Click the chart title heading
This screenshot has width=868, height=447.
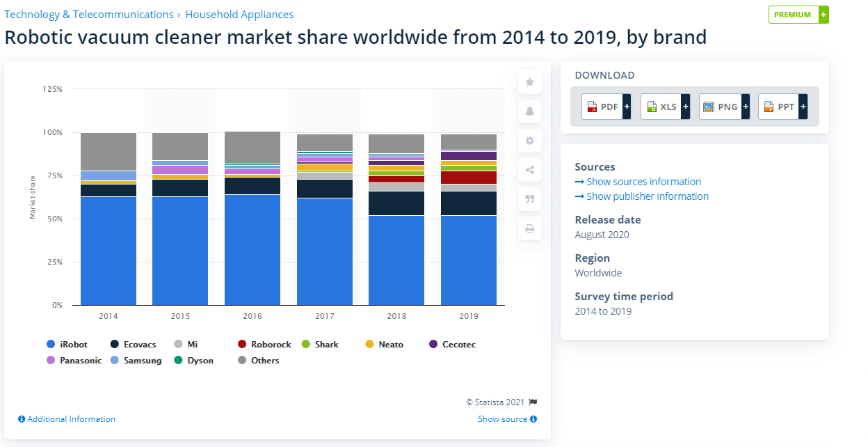tap(355, 37)
